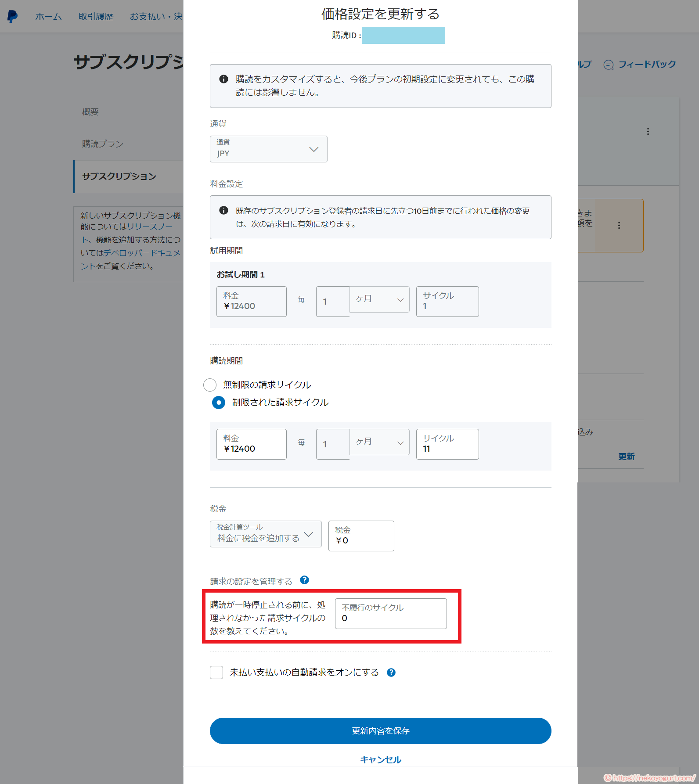
Task: Click 購読期間 section label
Action: [226, 361]
